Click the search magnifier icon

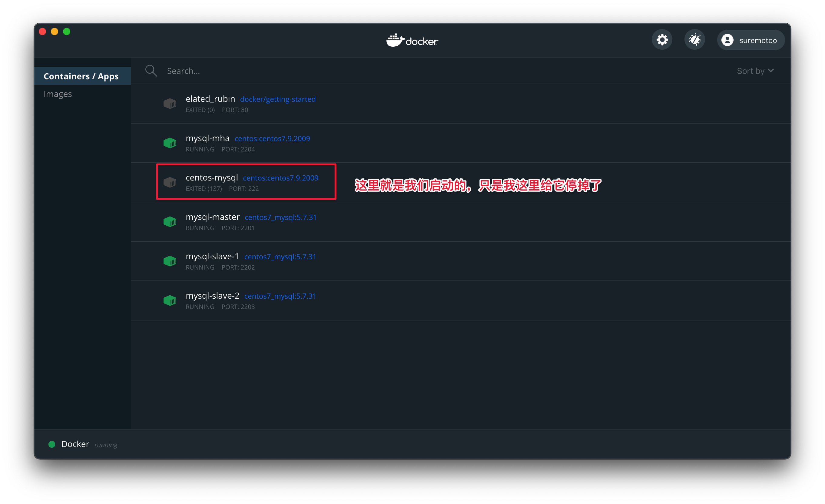(x=151, y=71)
